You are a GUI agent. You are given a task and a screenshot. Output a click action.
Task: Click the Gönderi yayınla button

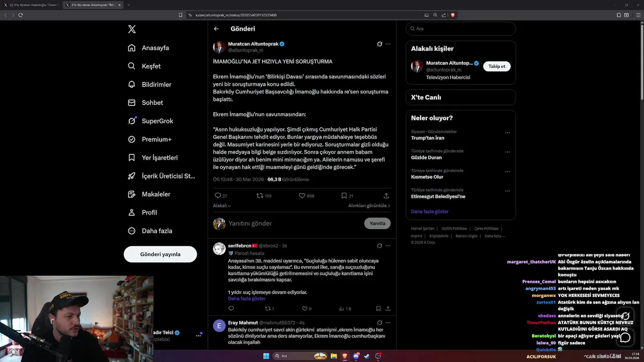point(160,254)
